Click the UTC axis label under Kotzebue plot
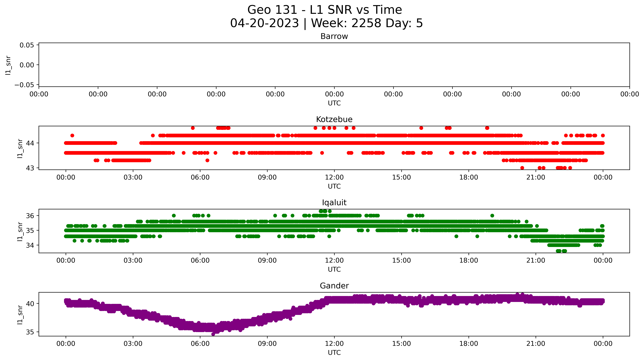 click(334, 186)
